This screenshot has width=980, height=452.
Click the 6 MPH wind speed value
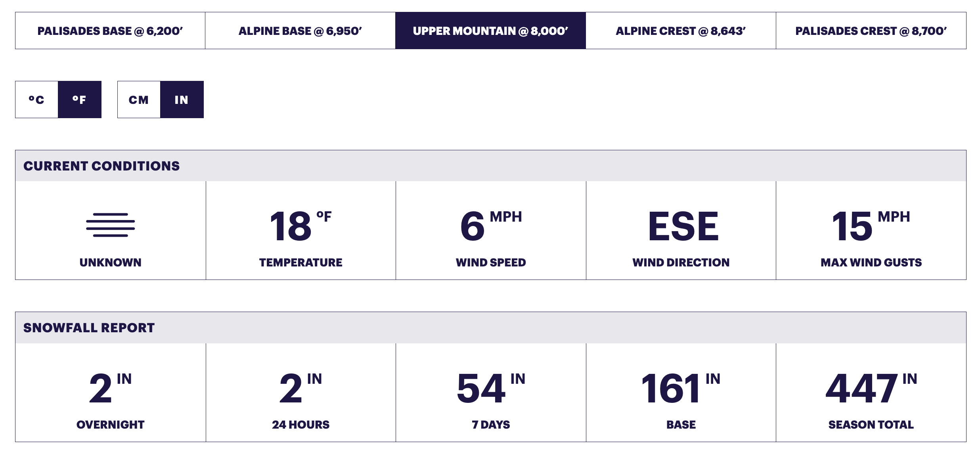pos(491,226)
